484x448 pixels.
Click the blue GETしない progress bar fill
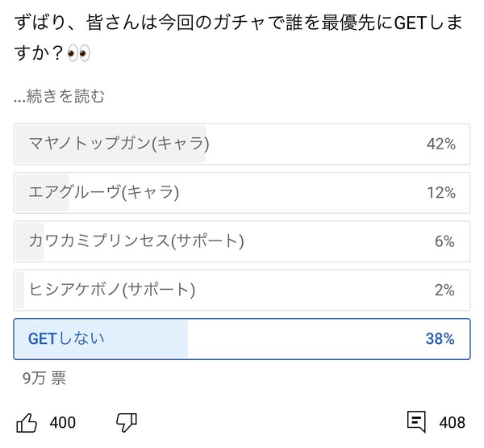[x=102, y=339]
